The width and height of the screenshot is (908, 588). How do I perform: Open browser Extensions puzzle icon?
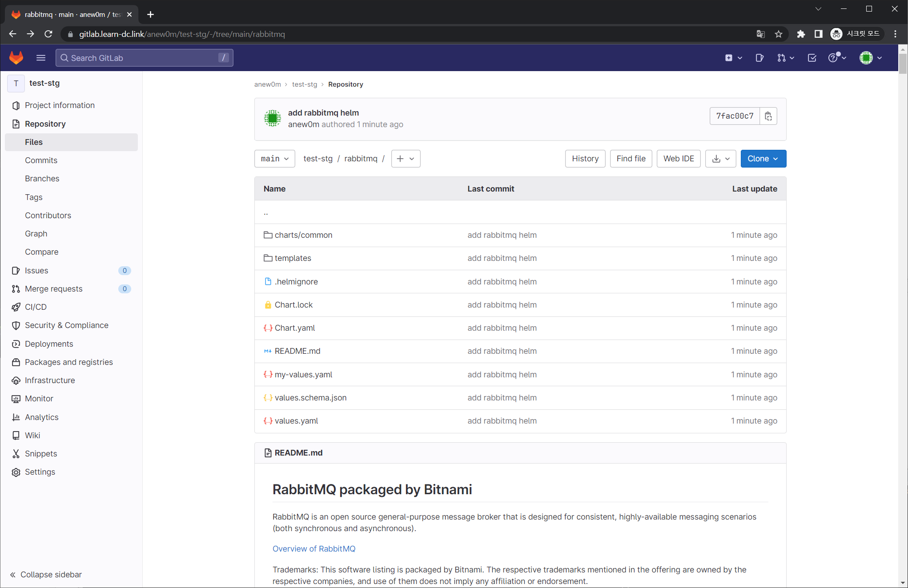pyautogui.click(x=801, y=34)
